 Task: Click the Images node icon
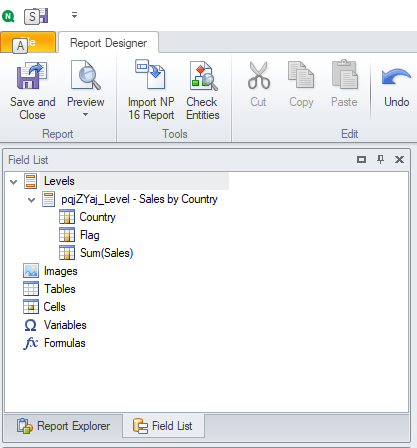pyautogui.click(x=31, y=271)
